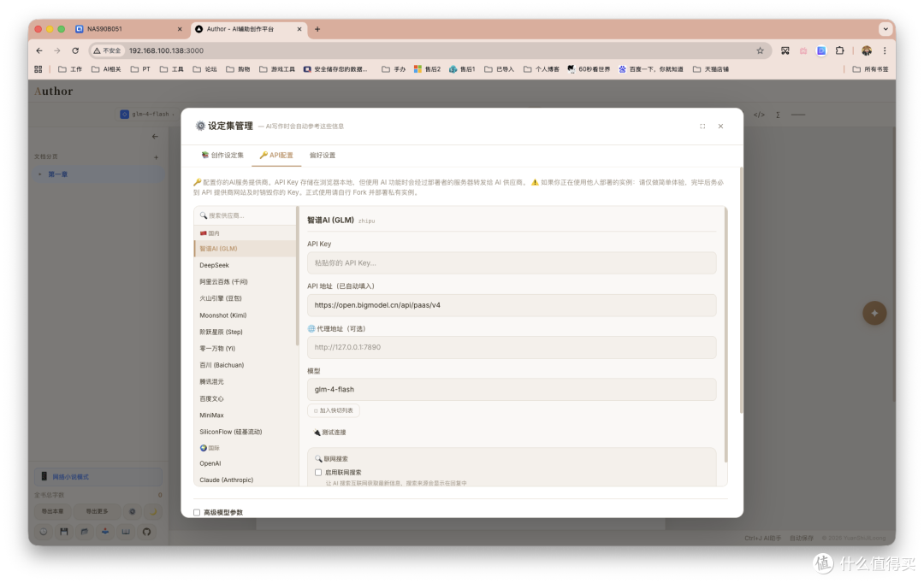Reload the browser page
The width and height of the screenshot is (924, 583).
coord(75,50)
